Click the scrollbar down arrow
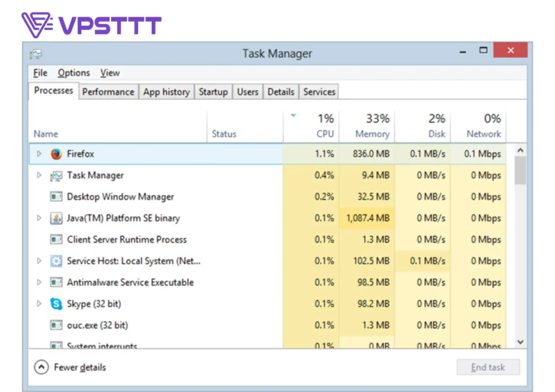Screen dimensions: 555x392 (520, 342)
